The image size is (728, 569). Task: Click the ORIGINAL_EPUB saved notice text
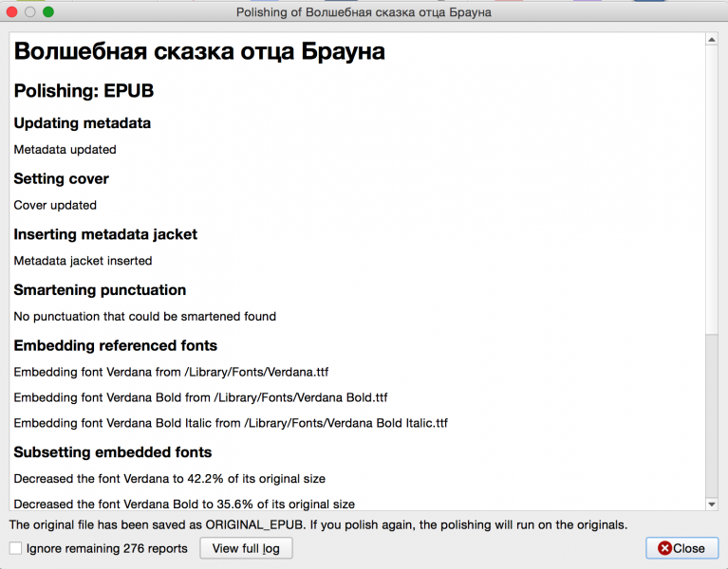pos(318,524)
